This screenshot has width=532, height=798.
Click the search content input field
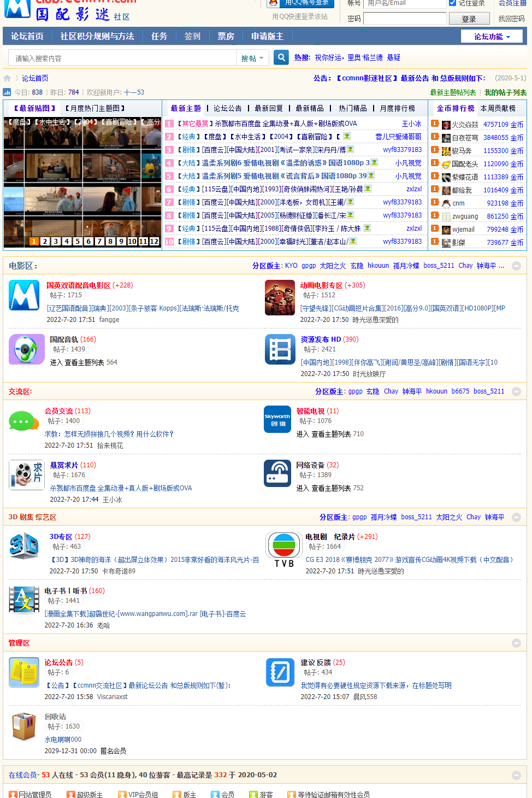pyautogui.click(x=122, y=58)
